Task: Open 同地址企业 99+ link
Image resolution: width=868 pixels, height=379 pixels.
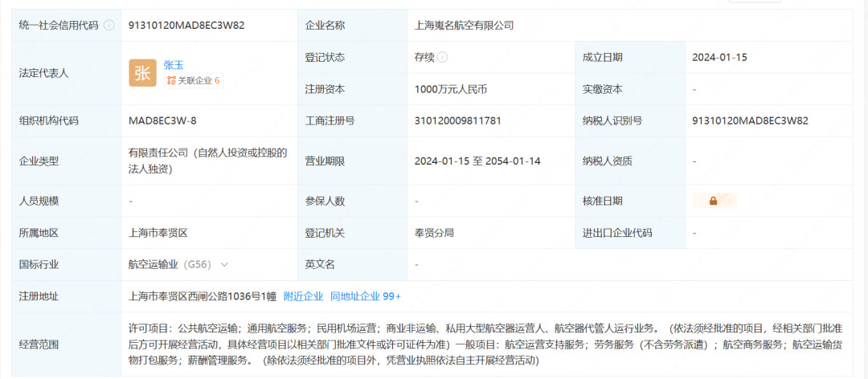Action: tap(365, 296)
